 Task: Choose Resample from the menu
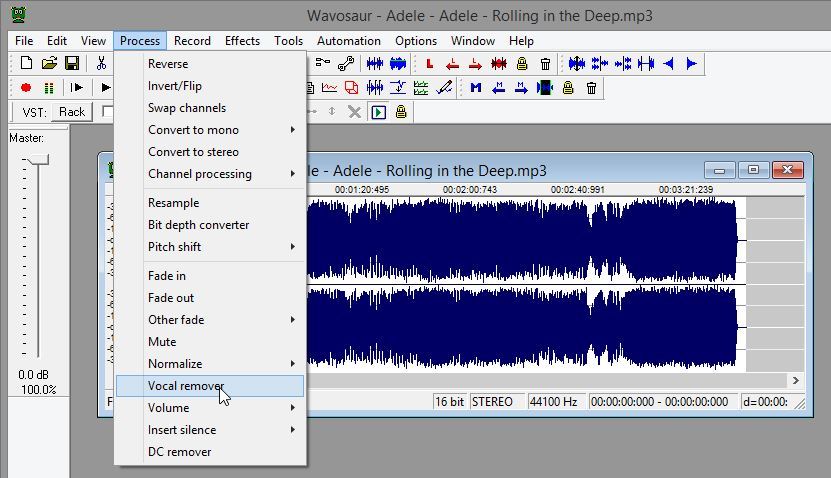(x=210, y=202)
